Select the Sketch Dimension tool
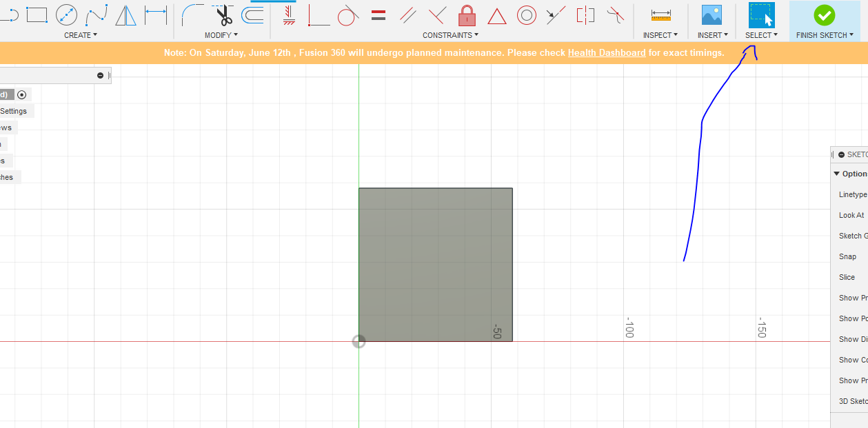Viewport: 868px width, 428px height. click(156, 14)
